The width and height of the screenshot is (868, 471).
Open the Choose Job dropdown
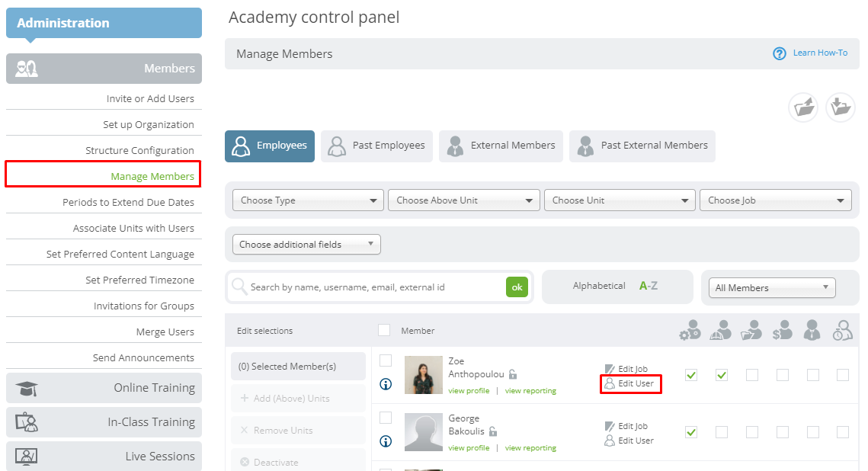point(776,200)
